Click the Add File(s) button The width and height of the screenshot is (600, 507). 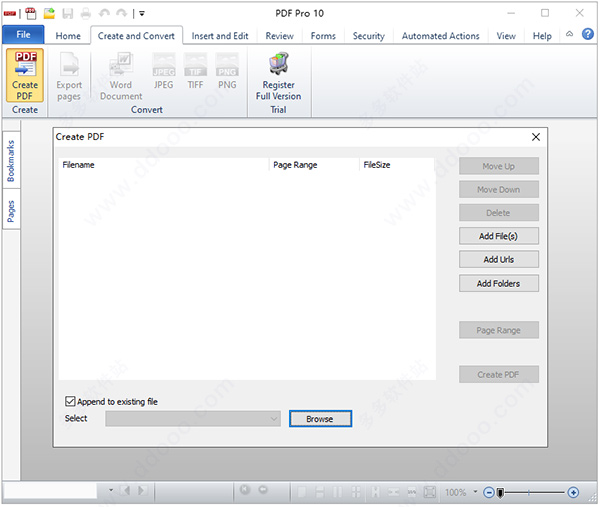pos(499,236)
